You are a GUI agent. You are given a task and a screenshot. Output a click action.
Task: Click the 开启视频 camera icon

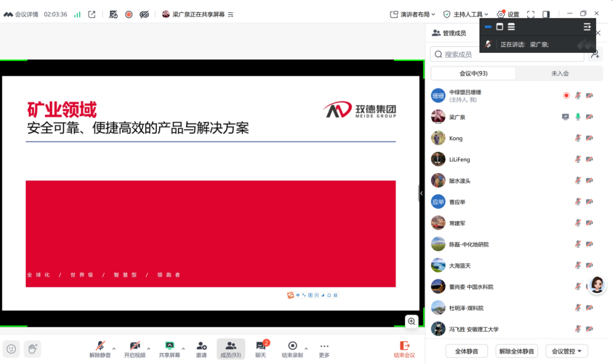(x=134, y=346)
